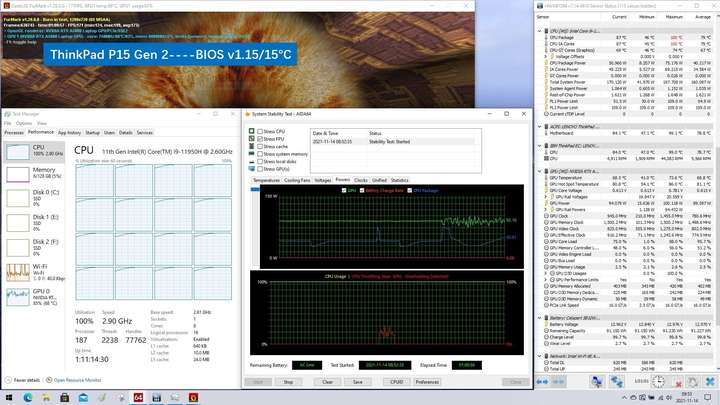
Task: Toggle the Stress GPU(s) checkbox
Action: [260, 169]
